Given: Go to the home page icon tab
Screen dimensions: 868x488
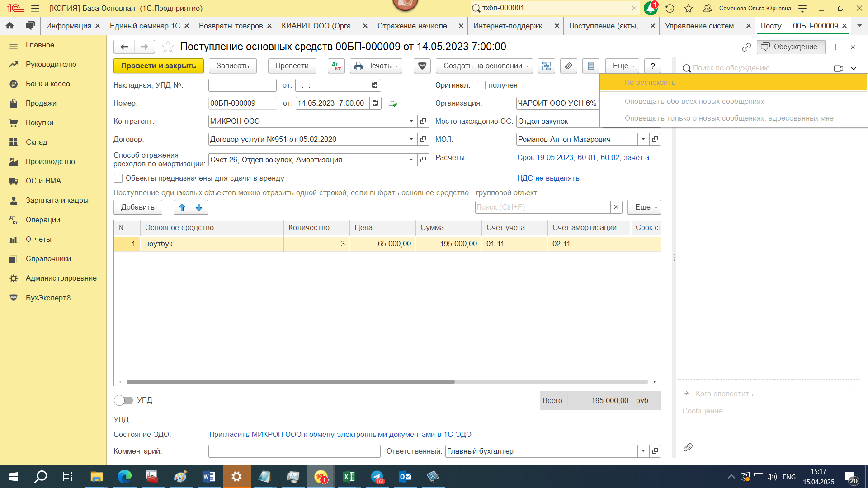Looking at the screenshot, I should pos(9,26).
